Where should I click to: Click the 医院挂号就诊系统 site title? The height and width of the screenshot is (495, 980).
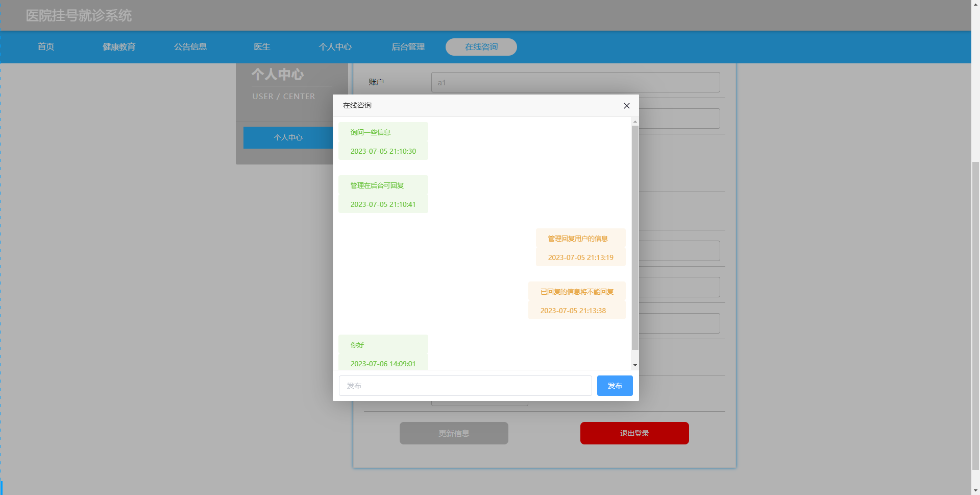(x=79, y=16)
